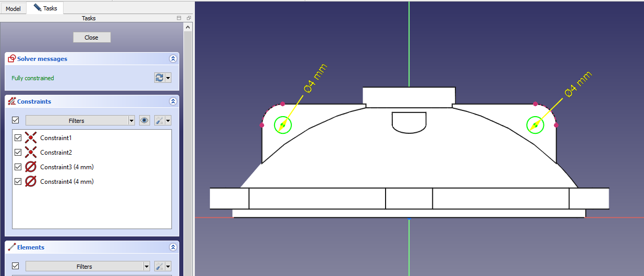This screenshot has width=644, height=276.
Task: Click the constraints settings tool icon
Action: click(x=159, y=120)
